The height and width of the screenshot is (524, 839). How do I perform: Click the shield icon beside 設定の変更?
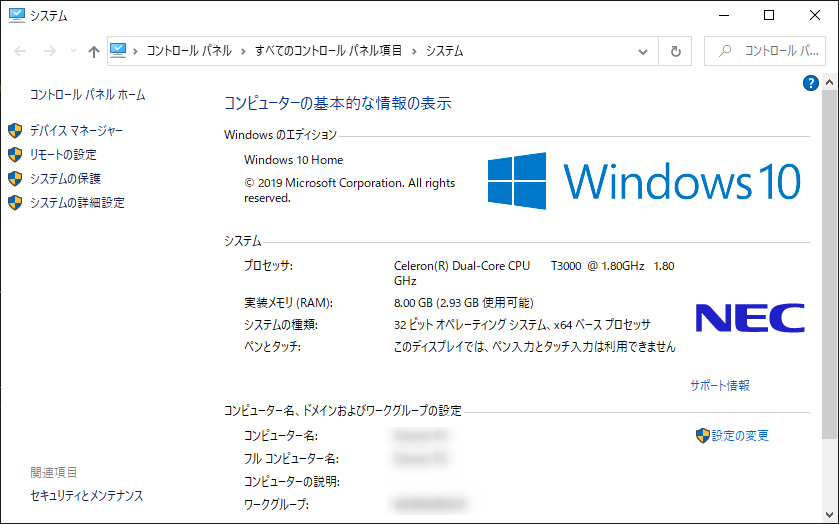[703, 436]
